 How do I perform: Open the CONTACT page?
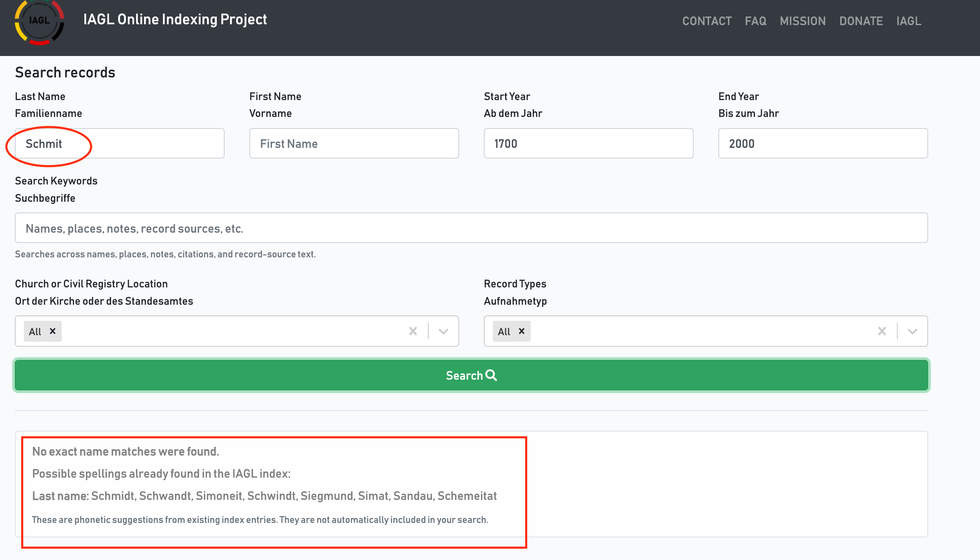707,21
